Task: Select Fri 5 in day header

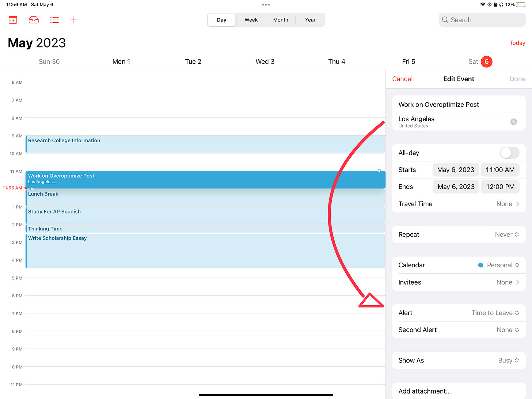Action: (x=408, y=61)
